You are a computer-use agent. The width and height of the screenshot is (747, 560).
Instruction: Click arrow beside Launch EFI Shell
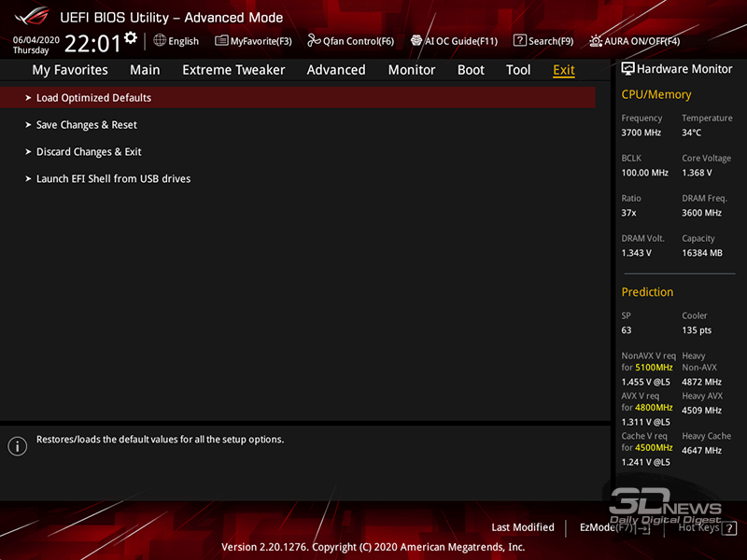(x=28, y=179)
